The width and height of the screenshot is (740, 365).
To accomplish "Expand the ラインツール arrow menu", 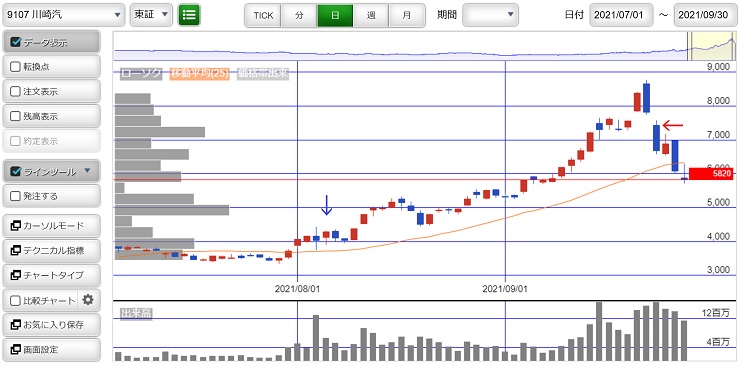I will tap(87, 171).
